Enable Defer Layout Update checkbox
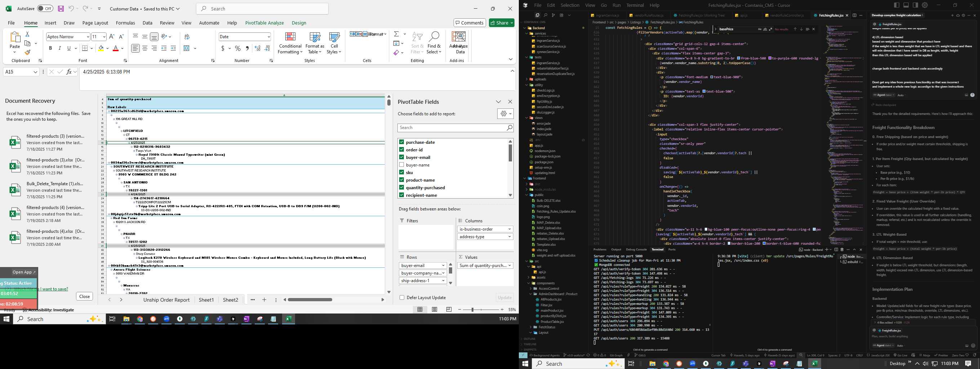The width and height of the screenshot is (980, 369). click(402, 298)
